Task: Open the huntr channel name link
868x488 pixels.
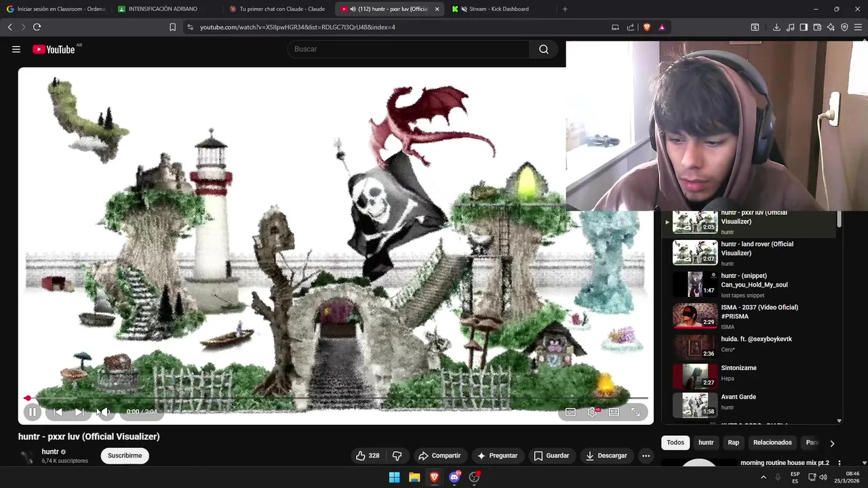Action: tap(50, 451)
